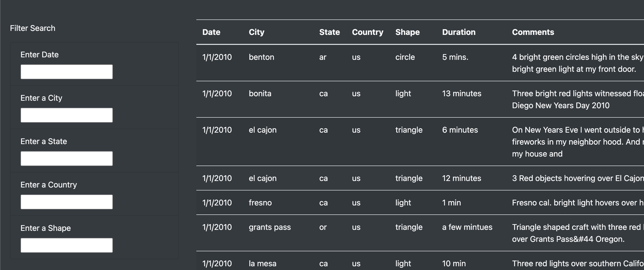Click the Duration column header

point(459,32)
